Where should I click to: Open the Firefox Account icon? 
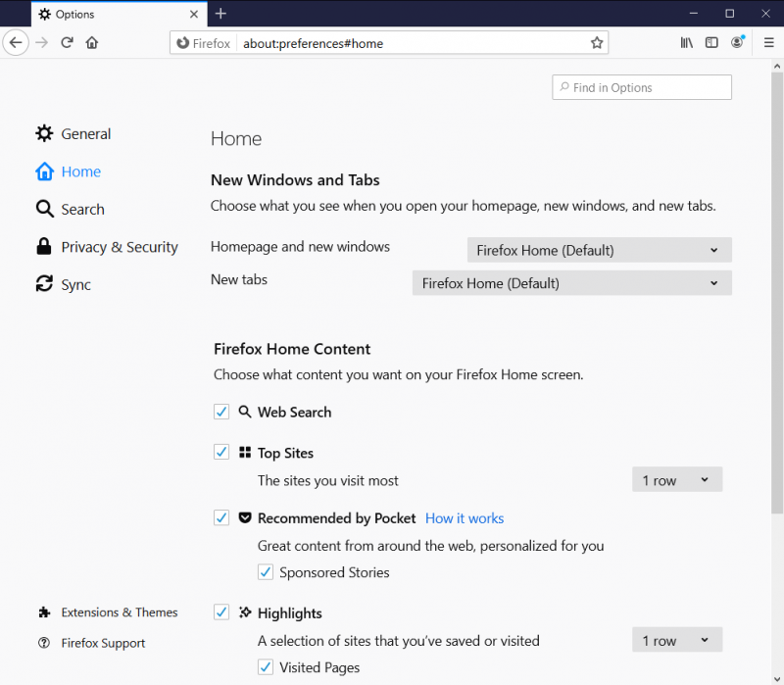tap(737, 43)
